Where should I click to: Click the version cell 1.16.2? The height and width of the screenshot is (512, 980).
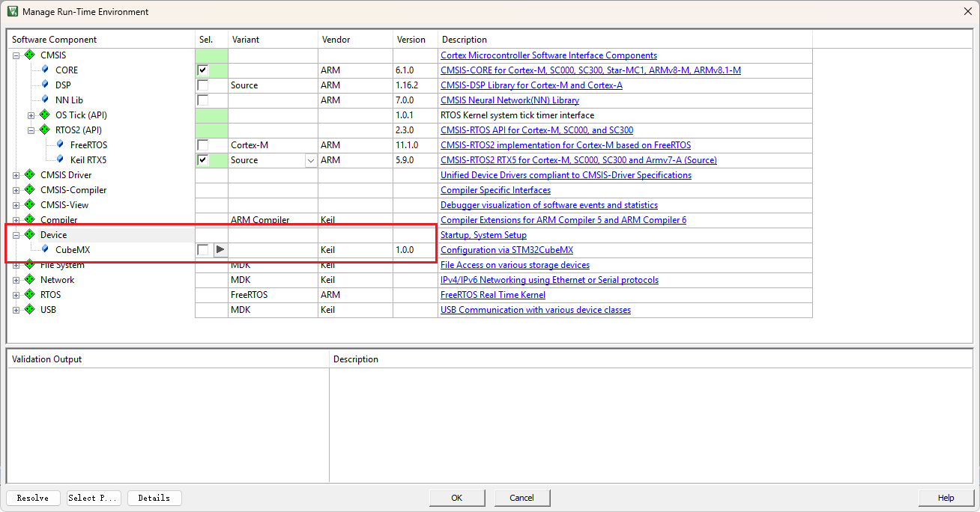[x=415, y=85]
